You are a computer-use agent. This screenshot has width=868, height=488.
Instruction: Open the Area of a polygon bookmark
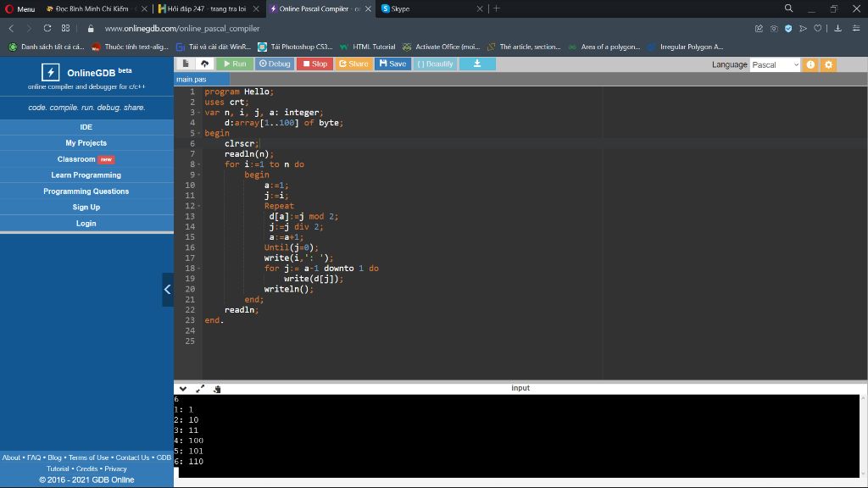[x=604, y=47]
